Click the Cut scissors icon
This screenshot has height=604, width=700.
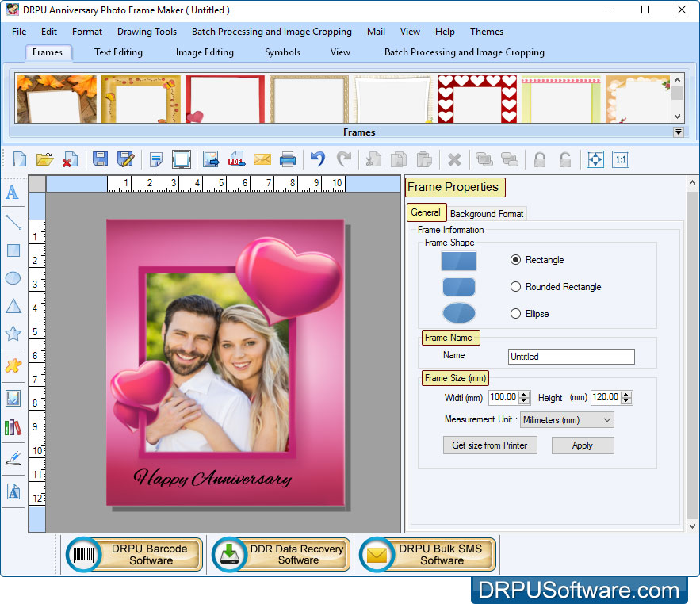(x=373, y=159)
